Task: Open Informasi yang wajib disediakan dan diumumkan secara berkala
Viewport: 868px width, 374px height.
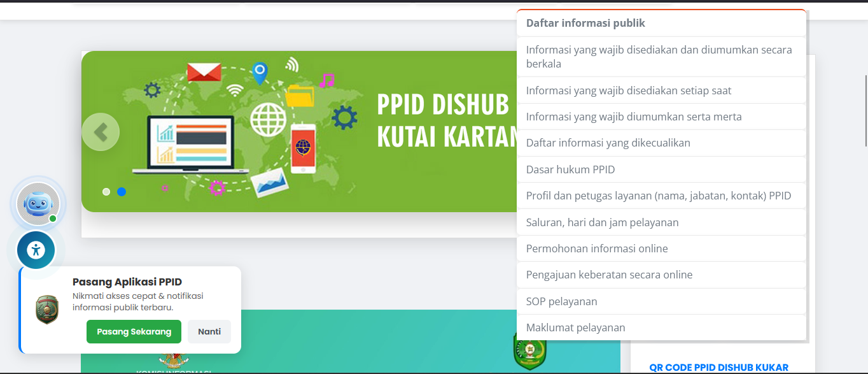Action: click(662, 57)
